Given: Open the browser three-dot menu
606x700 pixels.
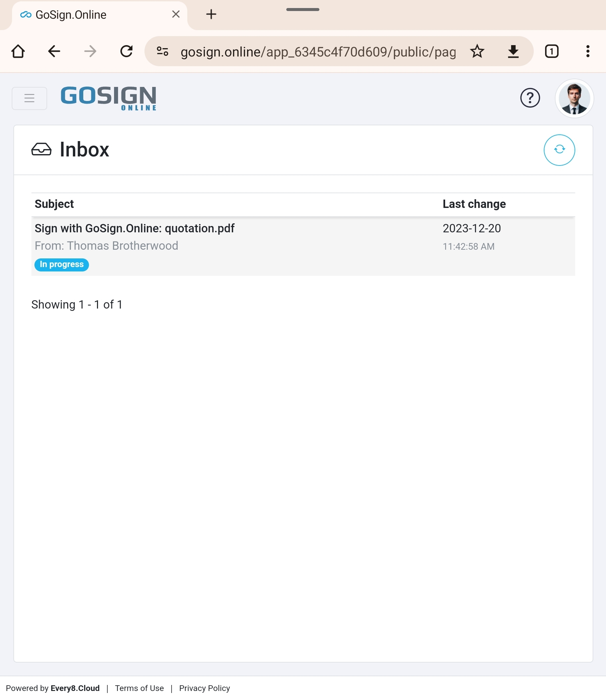Looking at the screenshot, I should pyautogui.click(x=587, y=51).
